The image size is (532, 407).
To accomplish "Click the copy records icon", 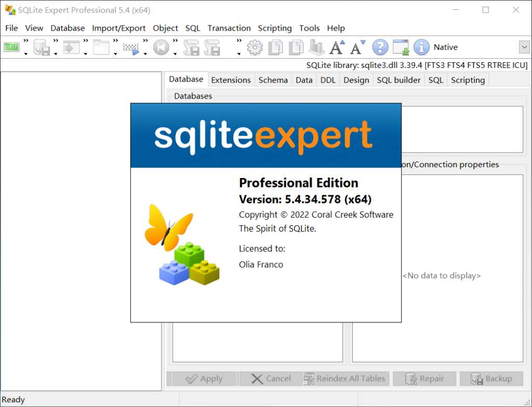I will point(275,47).
